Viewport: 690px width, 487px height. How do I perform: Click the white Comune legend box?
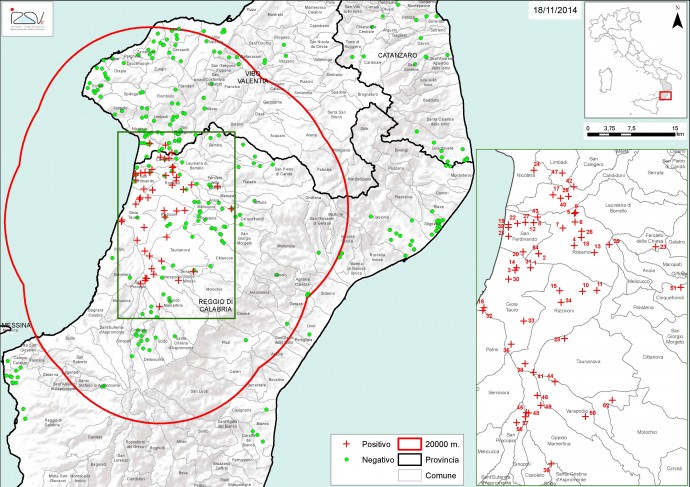pyautogui.click(x=411, y=475)
